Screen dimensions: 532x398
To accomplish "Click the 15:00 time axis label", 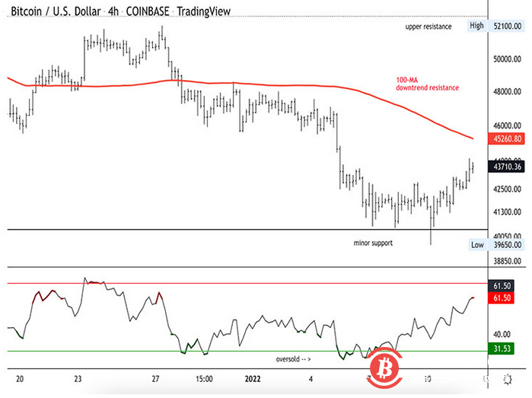I will click(204, 377).
